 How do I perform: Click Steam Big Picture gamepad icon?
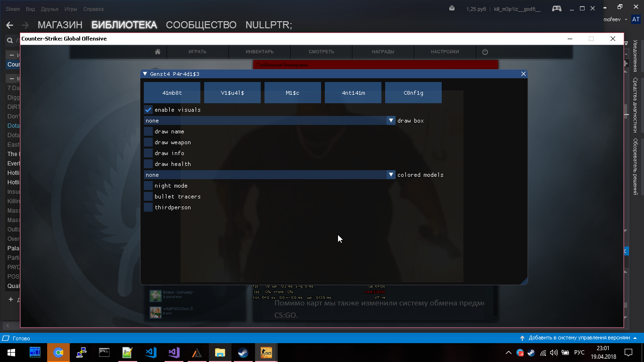[557, 8]
